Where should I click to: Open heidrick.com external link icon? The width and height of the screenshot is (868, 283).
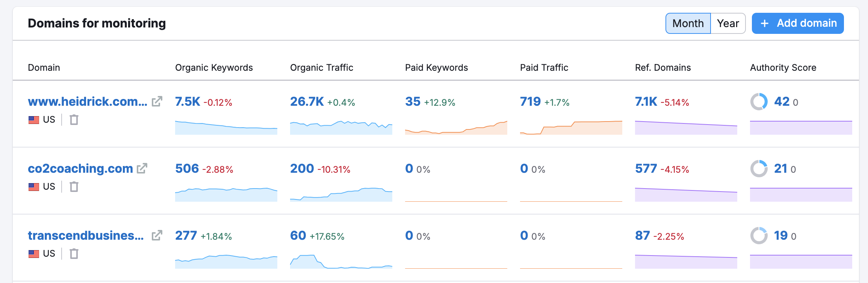(157, 102)
